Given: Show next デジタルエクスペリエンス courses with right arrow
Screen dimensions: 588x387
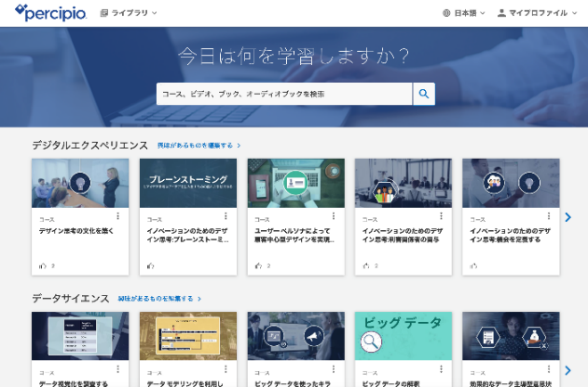Looking at the screenshot, I should (x=568, y=217).
